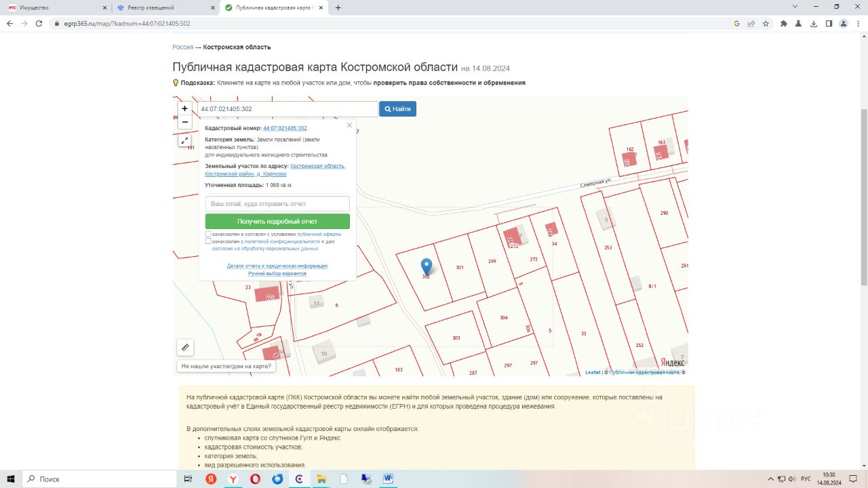Switch to the Имущество tab
The image size is (868, 488).
56,7
